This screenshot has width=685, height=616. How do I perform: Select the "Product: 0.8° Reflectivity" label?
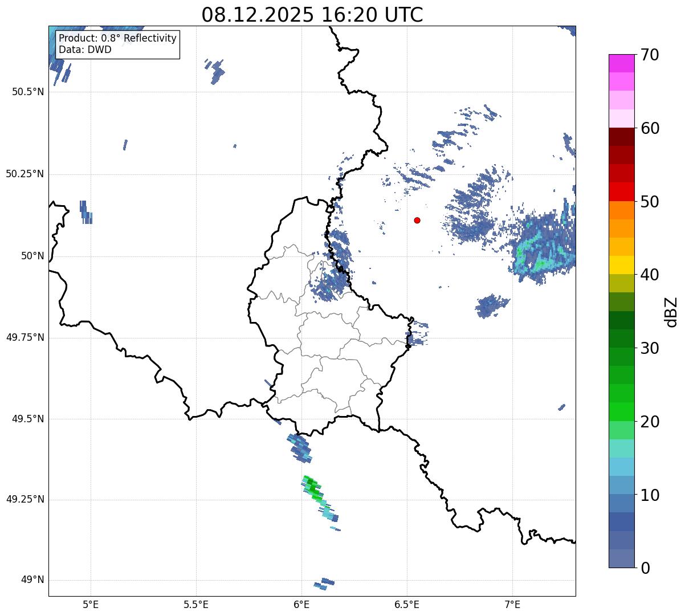coord(118,39)
